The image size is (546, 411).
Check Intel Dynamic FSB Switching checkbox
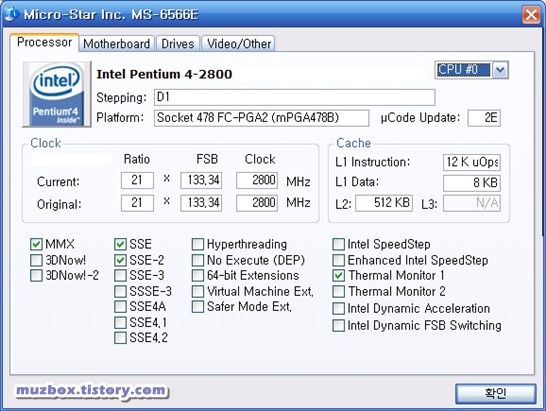[x=338, y=325]
